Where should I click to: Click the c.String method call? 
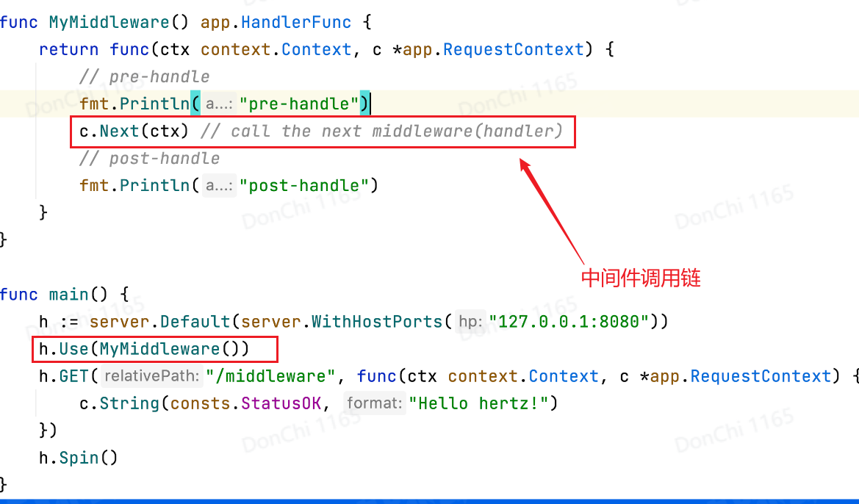coord(120,404)
